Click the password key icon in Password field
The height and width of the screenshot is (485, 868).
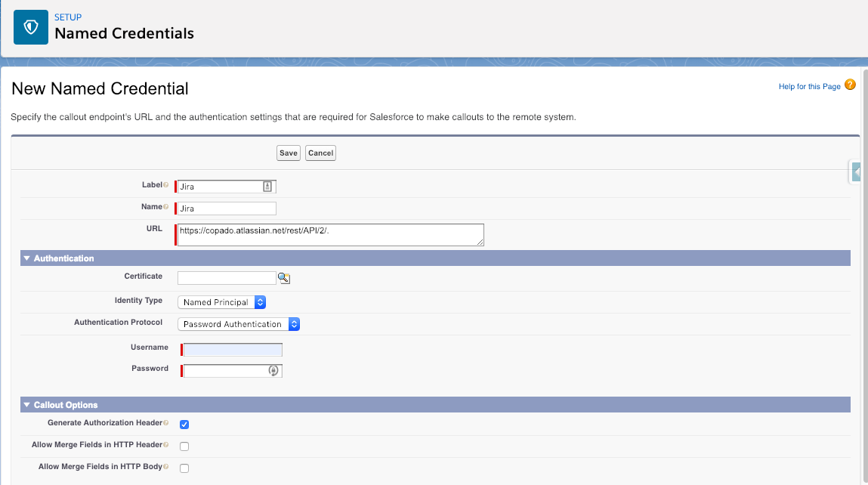click(x=273, y=370)
